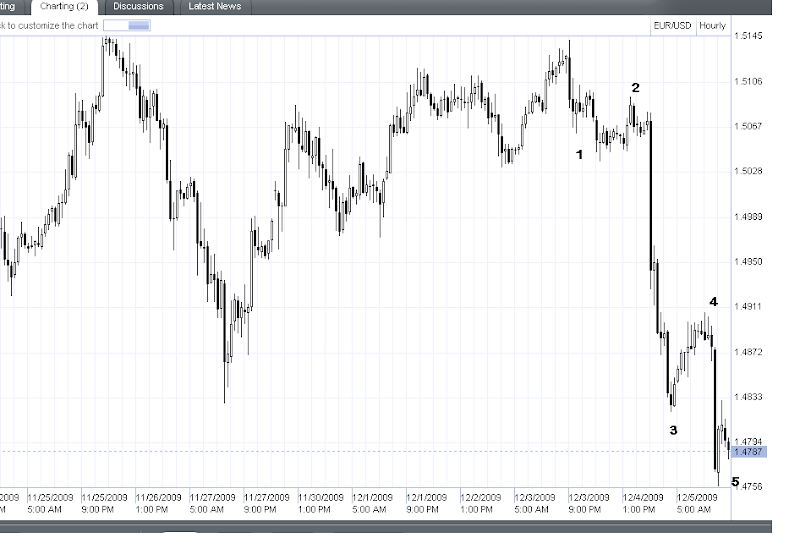Click the 1.4756 price axis label

tap(749, 487)
